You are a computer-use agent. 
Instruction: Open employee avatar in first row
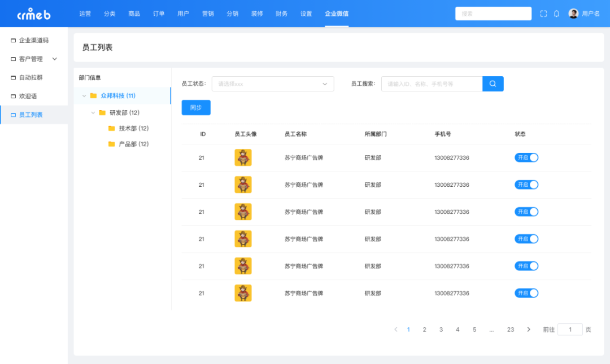coord(243,157)
